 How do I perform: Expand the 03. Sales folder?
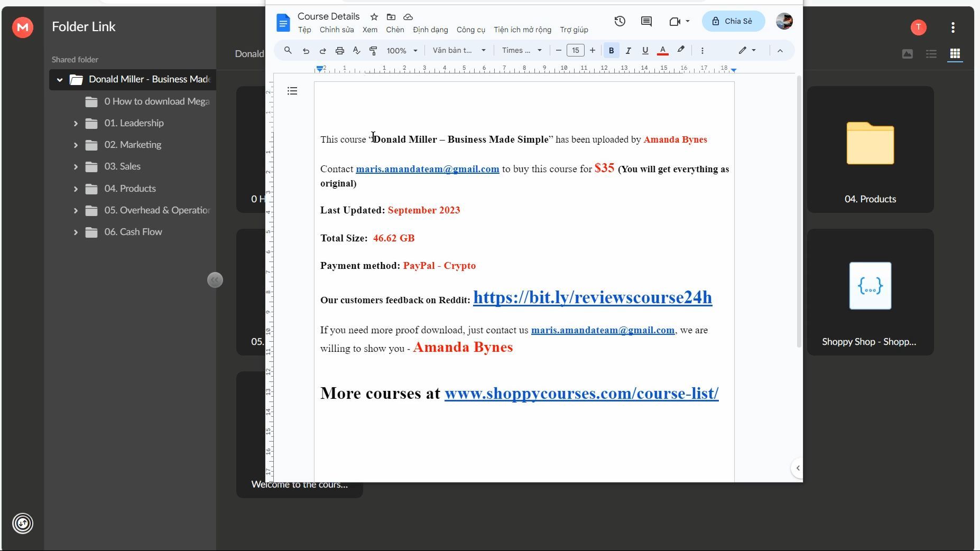coord(76,167)
